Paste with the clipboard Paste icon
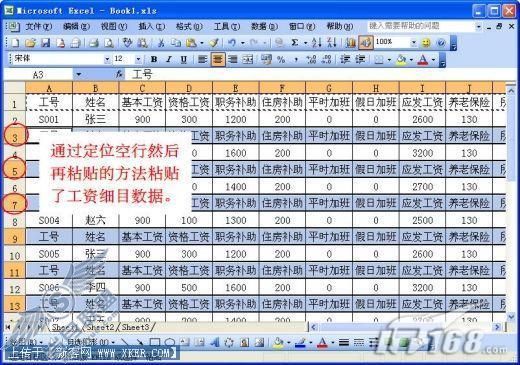This screenshot has width=520, height=365. coord(191,43)
